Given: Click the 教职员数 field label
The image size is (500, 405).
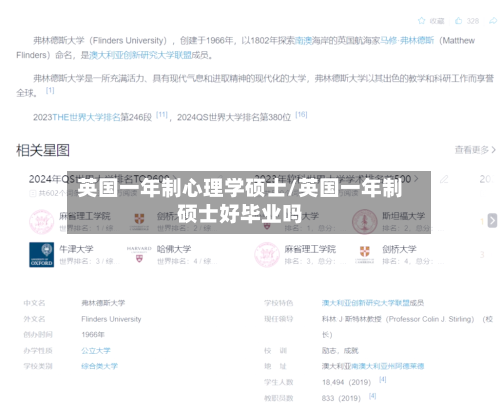Looking at the screenshot, I should (279, 398).
